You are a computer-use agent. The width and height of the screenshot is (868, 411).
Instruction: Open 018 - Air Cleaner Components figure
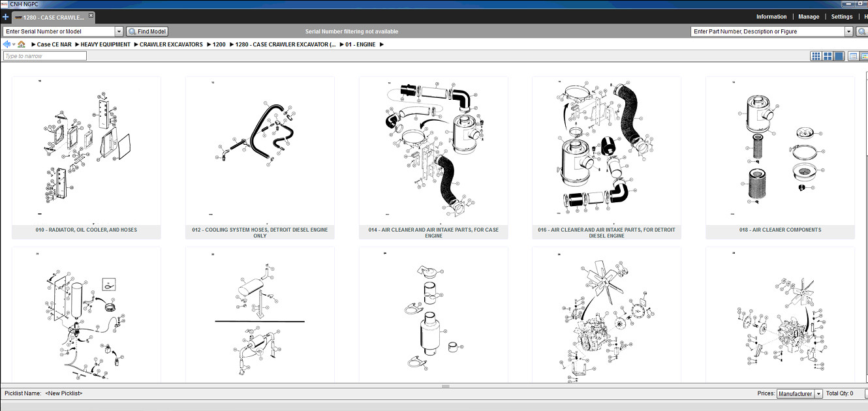click(x=780, y=151)
